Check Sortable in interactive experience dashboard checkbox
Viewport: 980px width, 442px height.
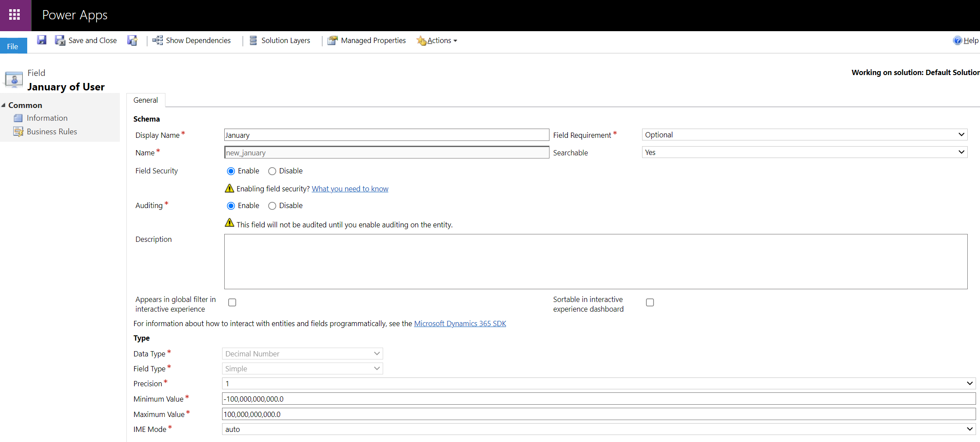[650, 302]
